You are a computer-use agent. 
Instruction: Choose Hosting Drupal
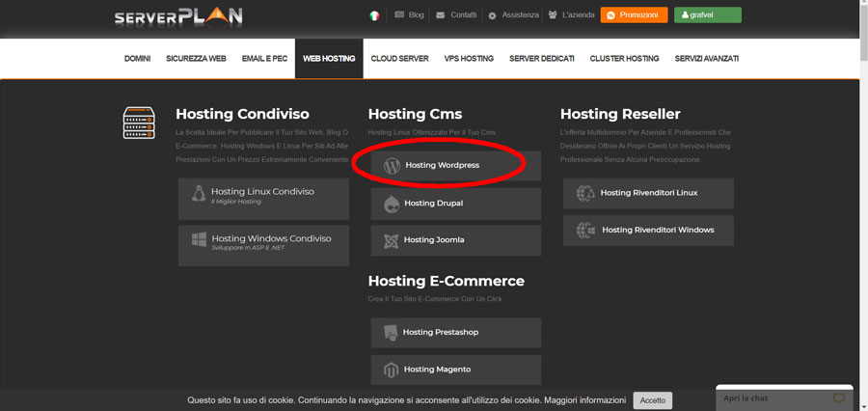pos(456,204)
